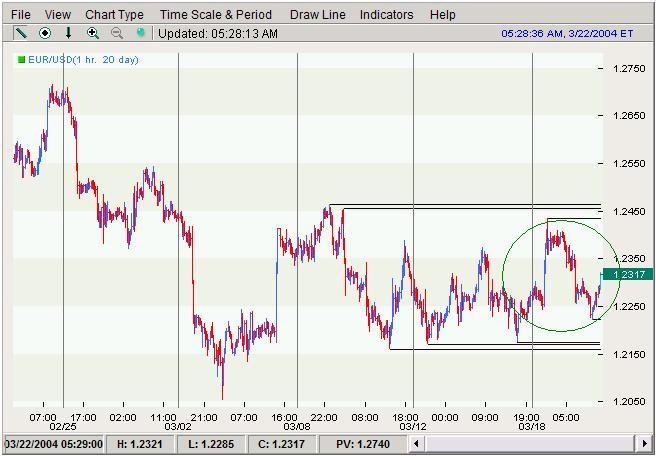This screenshot has width=656, height=456.
Task: Click the 21:00 time axis label
Action: [204, 418]
